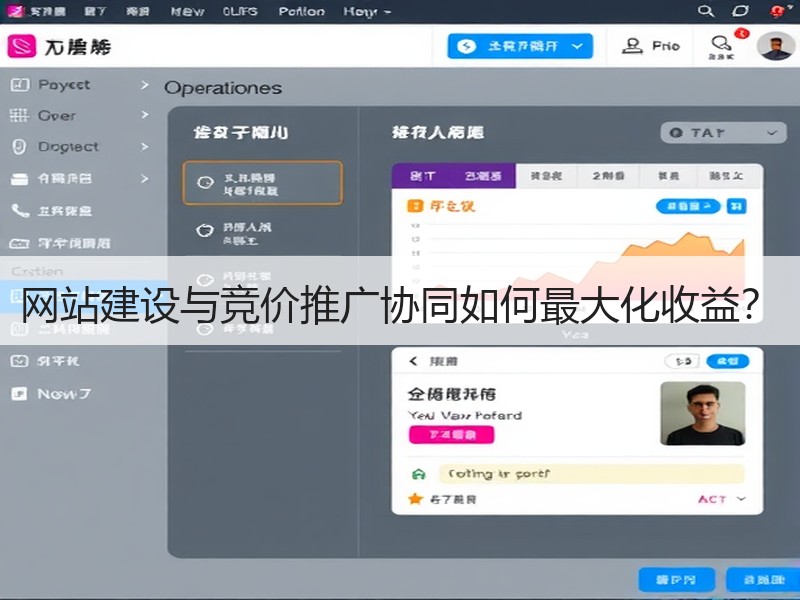Click the pink button under Yeu Vax Pofard
This screenshot has width=800, height=600.
click(452, 435)
